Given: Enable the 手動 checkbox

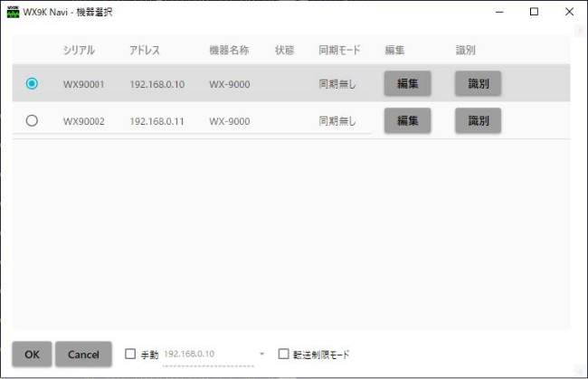Looking at the screenshot, I should [x=130, y=355].
